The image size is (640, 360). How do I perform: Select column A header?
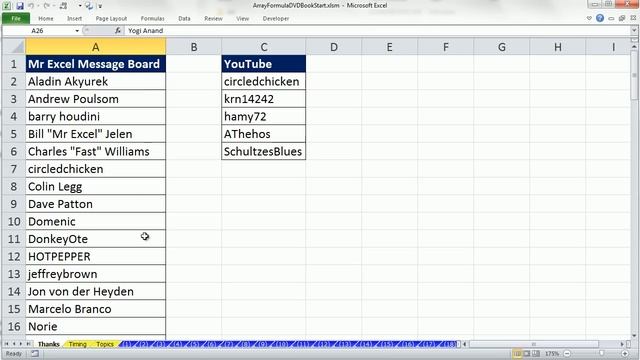click(x=96, y=47)
